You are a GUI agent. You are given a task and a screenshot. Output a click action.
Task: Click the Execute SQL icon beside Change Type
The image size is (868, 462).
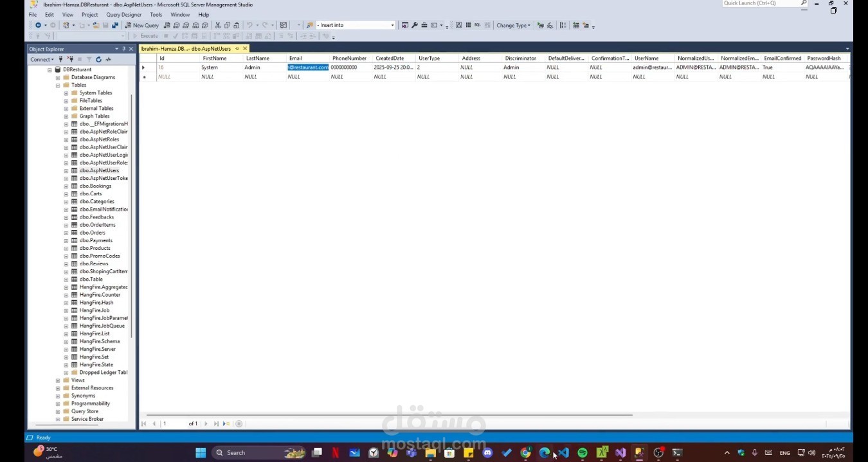pyautogui.click(x=540, y=25)
